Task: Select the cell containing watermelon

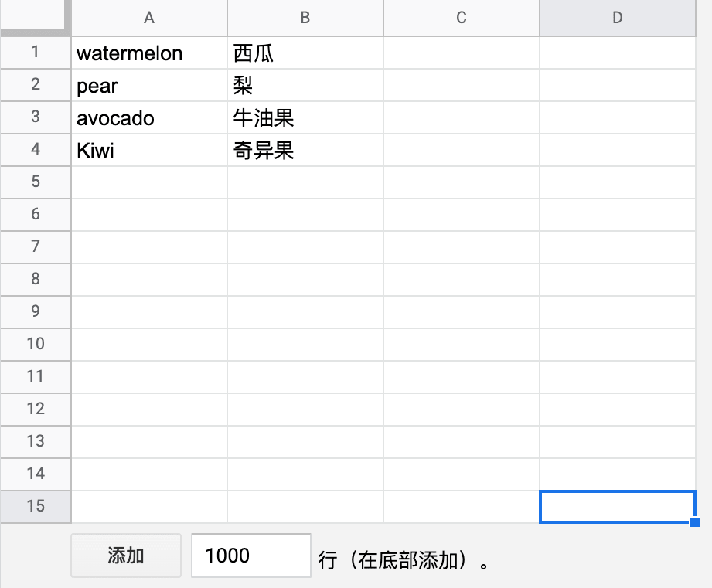Action: [x=149, y=53]
